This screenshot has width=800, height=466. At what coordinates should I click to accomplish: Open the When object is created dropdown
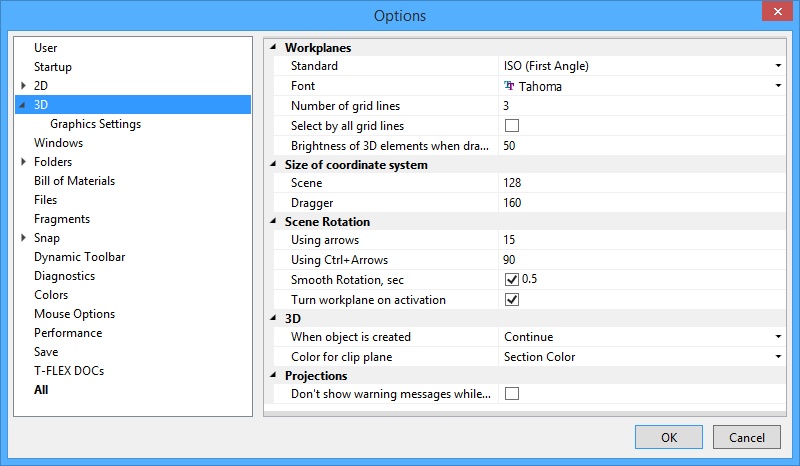click(778, 337)
